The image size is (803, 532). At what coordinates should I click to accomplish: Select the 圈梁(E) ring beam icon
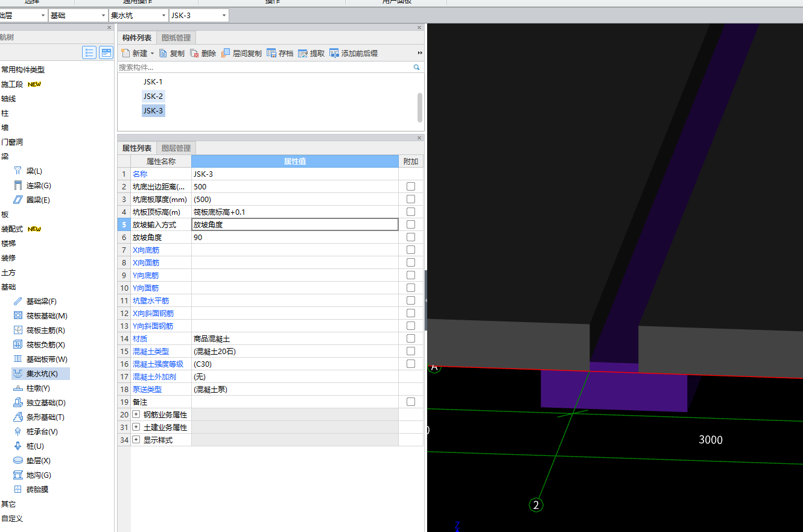[x=17, y=200]
